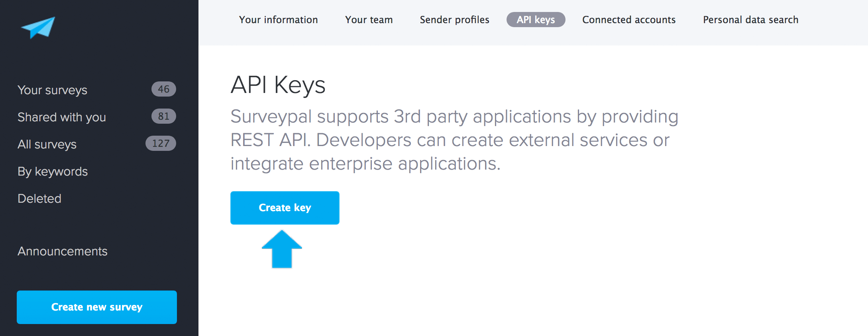The height and width of the screenshot is (336, 868).
Task: Open the Shared with you section
Action: (x=62, y=117)
